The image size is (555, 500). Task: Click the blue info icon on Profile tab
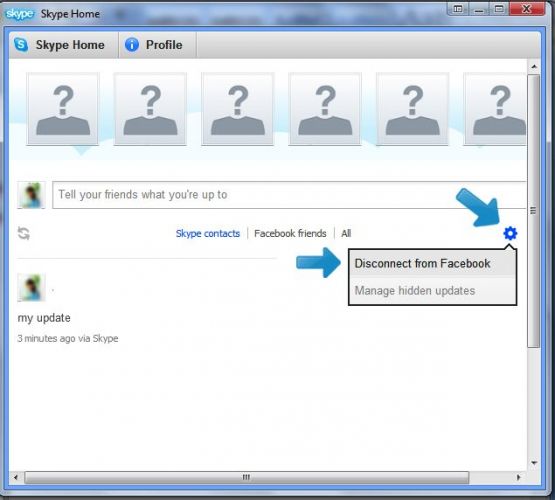tap(132, 45)
